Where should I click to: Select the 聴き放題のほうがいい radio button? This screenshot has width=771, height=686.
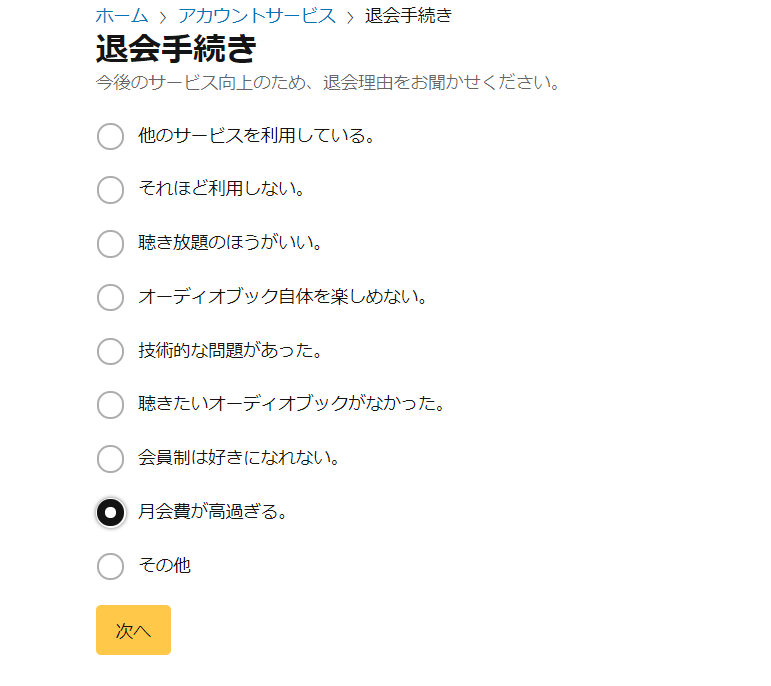[110, 244]
